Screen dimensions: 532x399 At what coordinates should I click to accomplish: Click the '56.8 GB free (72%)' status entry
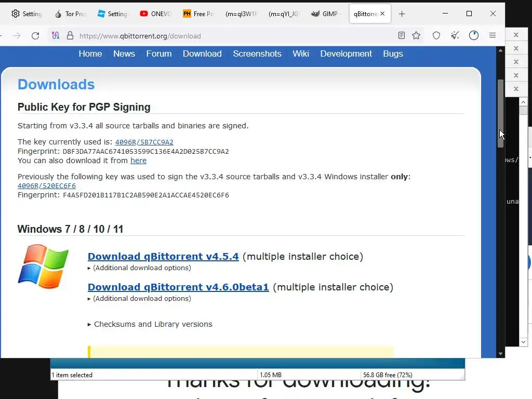pos(388,375)
